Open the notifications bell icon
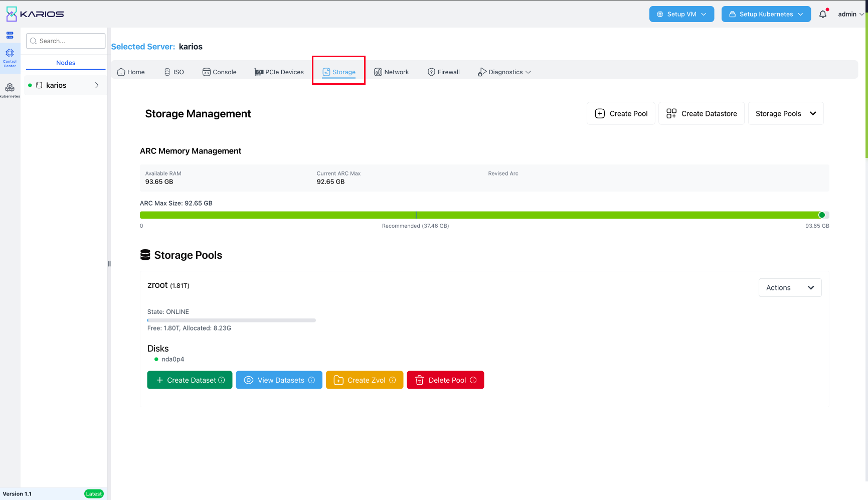Image resolution: width=868 pixels, height=500 pixels. (x=823, y=14)
